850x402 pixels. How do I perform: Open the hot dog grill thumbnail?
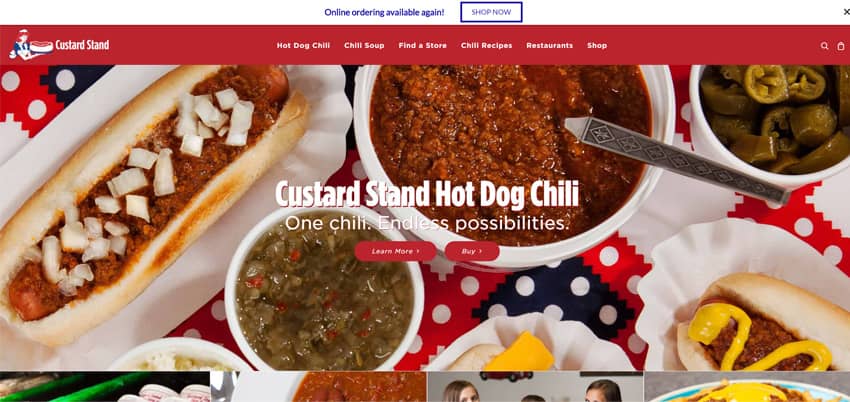tap(105, 387)
